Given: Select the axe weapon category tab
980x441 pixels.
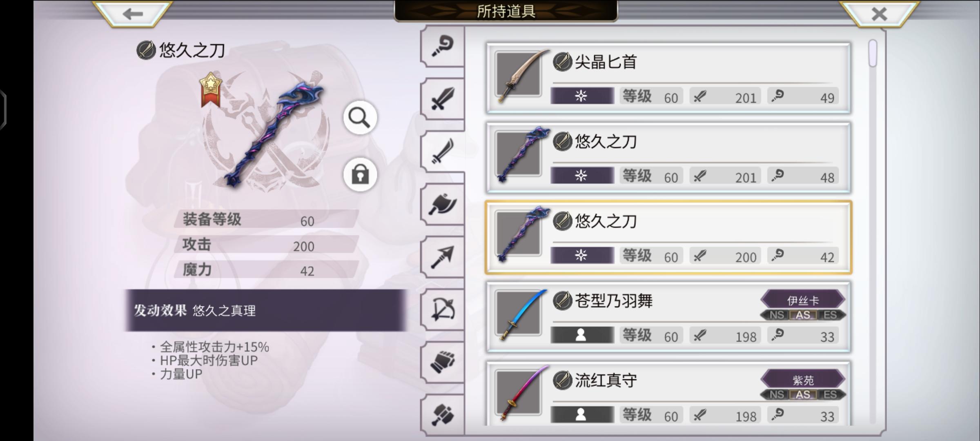Looking at the screenshot, I should point(443,204).
